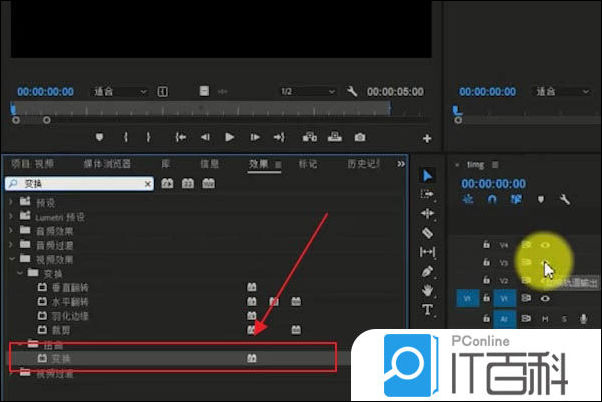This screenshot has height=402, width=602.
Task: Toggle V1 source patching button
Action: pos(467,298)
